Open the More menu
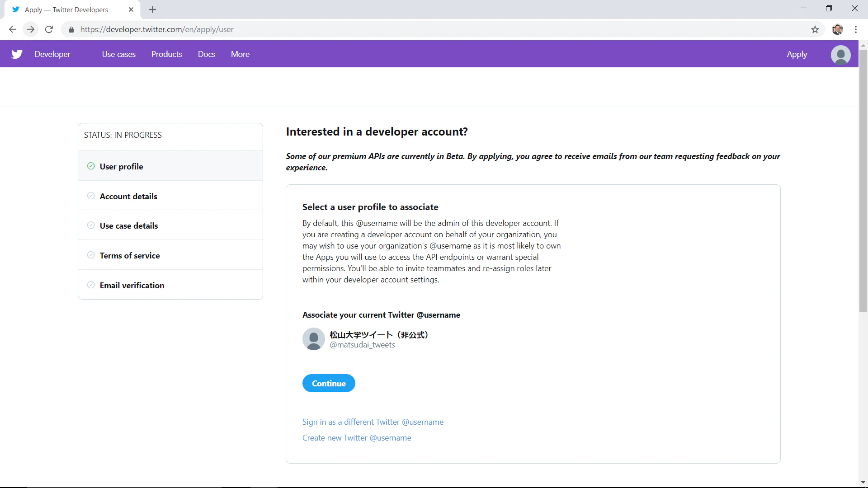The width and height of the screenshot is (868, 488). (x=240, y=54)
